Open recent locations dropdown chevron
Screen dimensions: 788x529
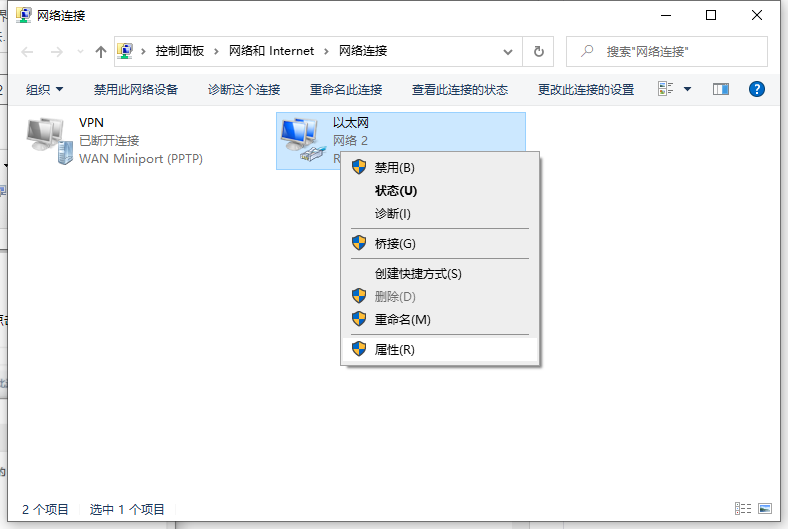click(x=79, y=51)
